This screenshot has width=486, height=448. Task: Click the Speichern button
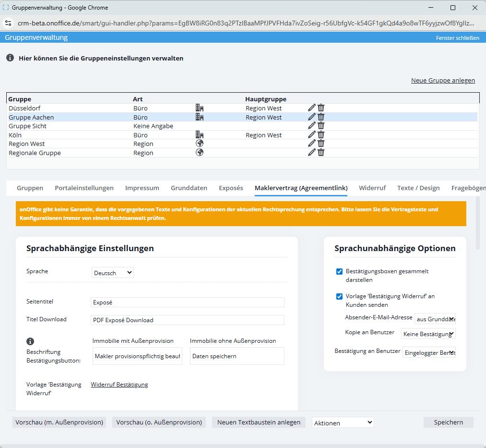(449, 422)
